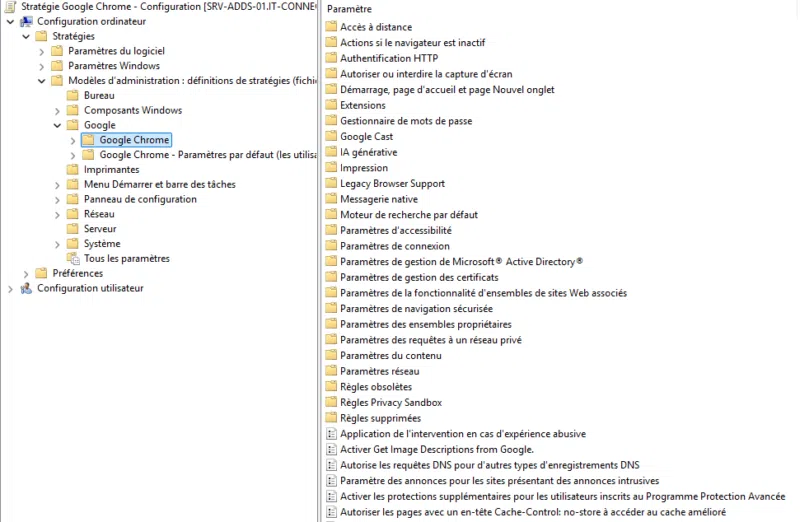Screen dimensions: 800x522
Task: Click the policy icon for Activer Get Image Descriptions
Action: [332, 450]
